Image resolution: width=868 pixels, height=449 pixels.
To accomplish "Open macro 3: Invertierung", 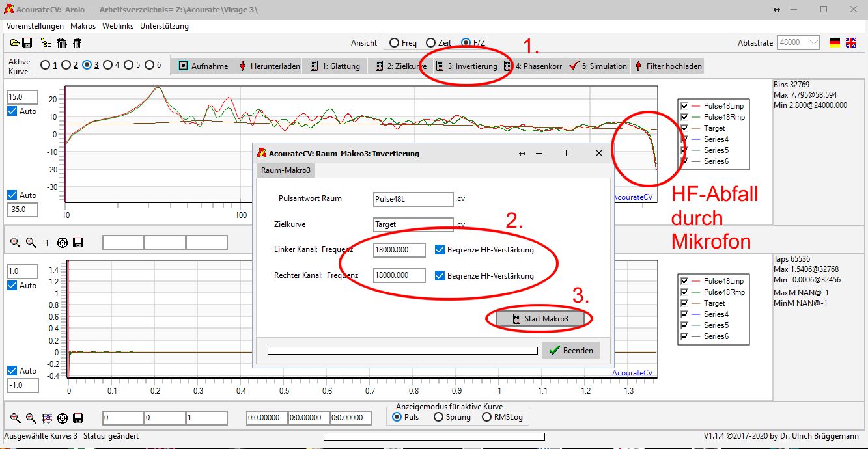I will tap(466, 66).
